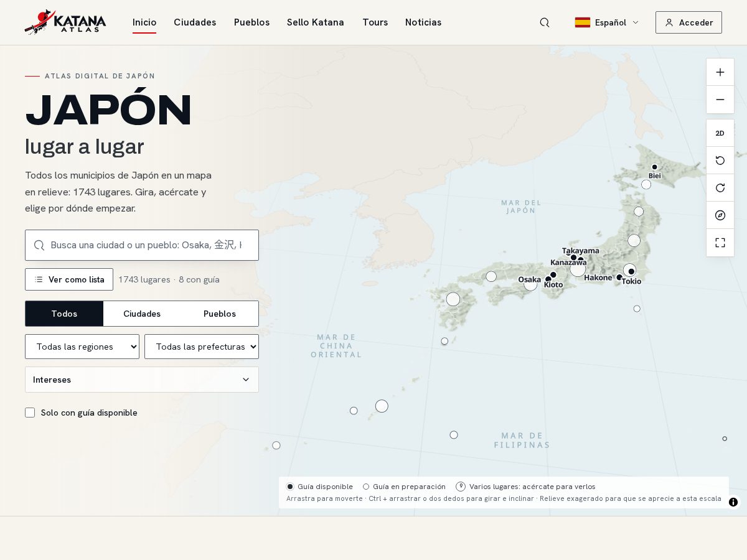Select the Osaka marker on the map
The height and width of the screenshot is (560, 747).
(548, 279)
